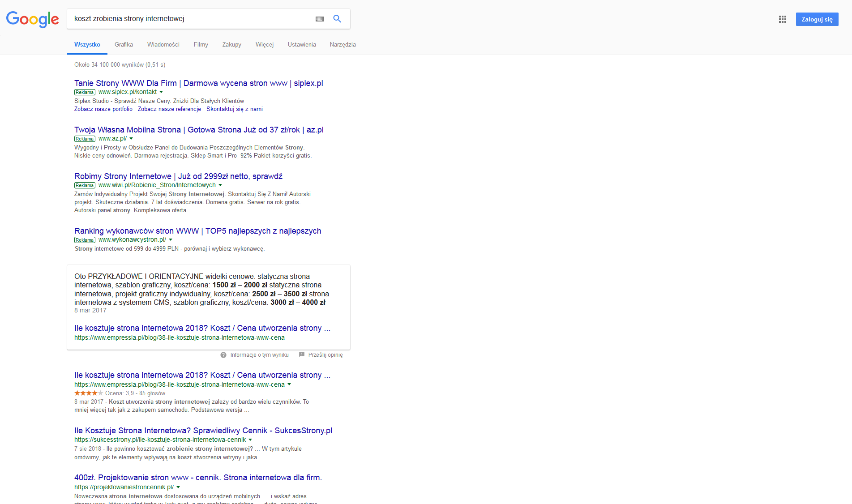Click the Reklama badge of the wykonawcystron.pl ad

[x=85, y=240]
